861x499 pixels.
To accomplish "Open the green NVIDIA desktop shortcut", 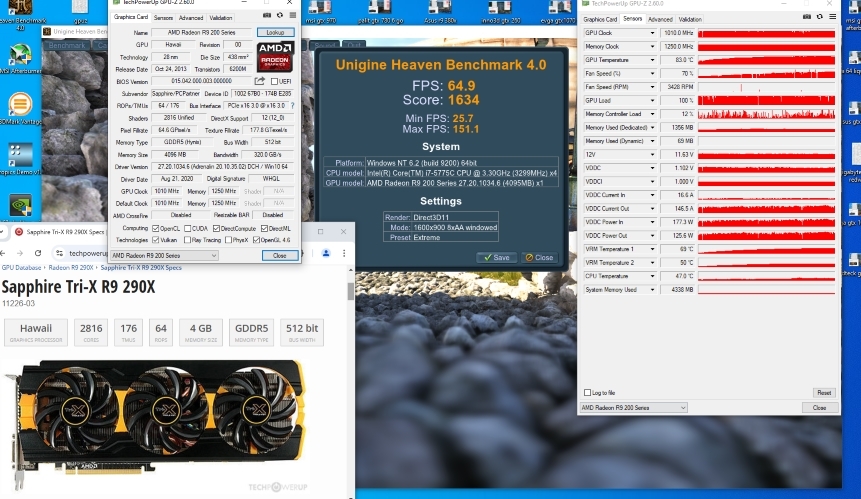I will (x=20, y=206).
